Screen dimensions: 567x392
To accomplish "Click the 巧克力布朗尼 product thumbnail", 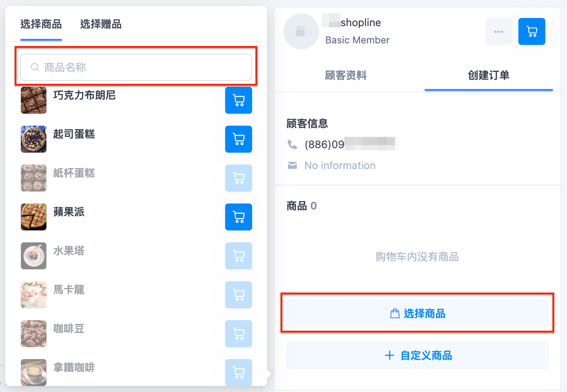I will tap(34, 100).
